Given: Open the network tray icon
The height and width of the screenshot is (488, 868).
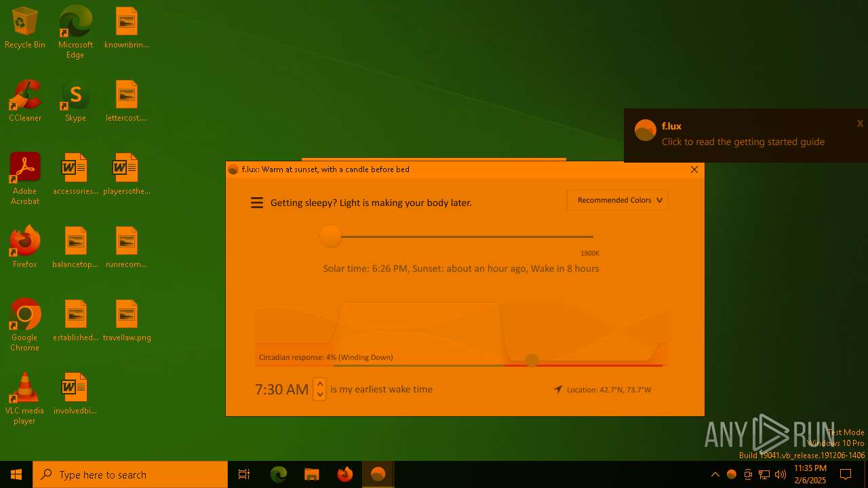Looking at the screenshot, I should [764, 474].
